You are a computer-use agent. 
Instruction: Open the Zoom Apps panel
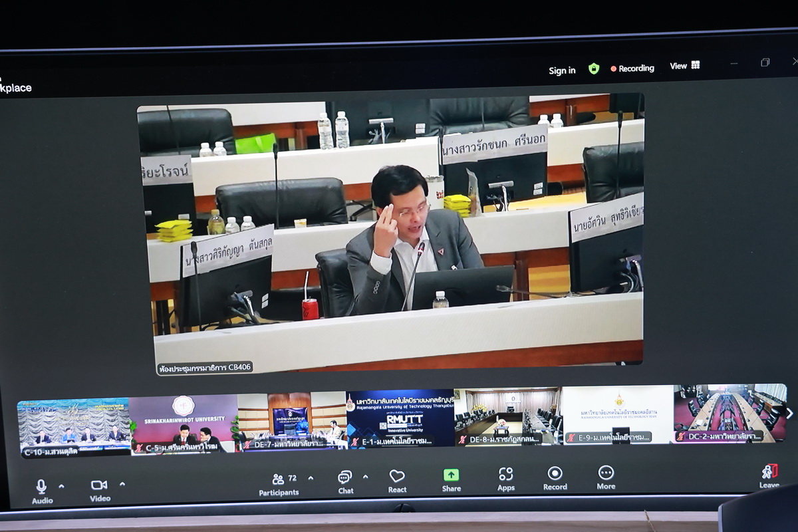coord(506,479)
